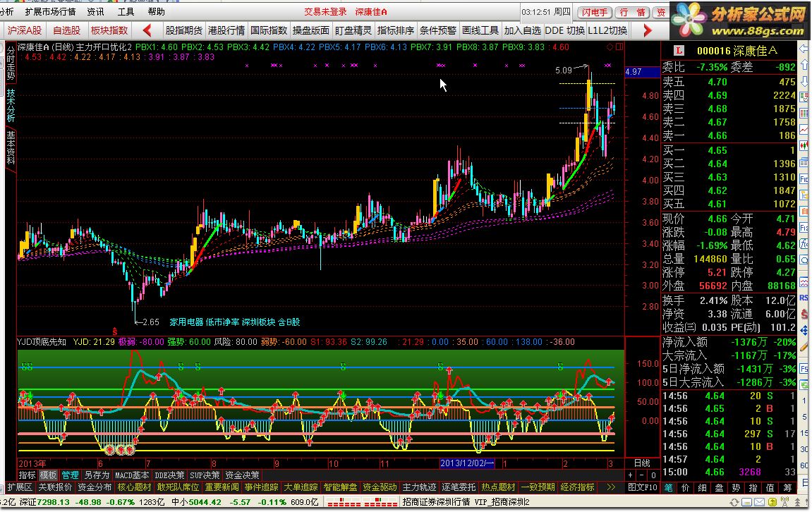Click the RS icon in right sidebar
This screenshot has width=812, height=512.
click(804, 298)
